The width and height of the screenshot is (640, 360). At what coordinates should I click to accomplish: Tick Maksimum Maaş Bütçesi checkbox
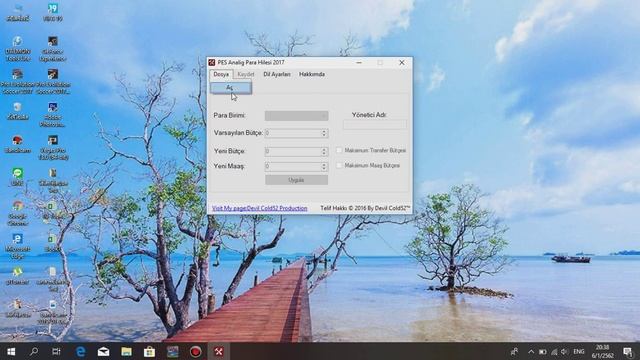click(339, 165)
